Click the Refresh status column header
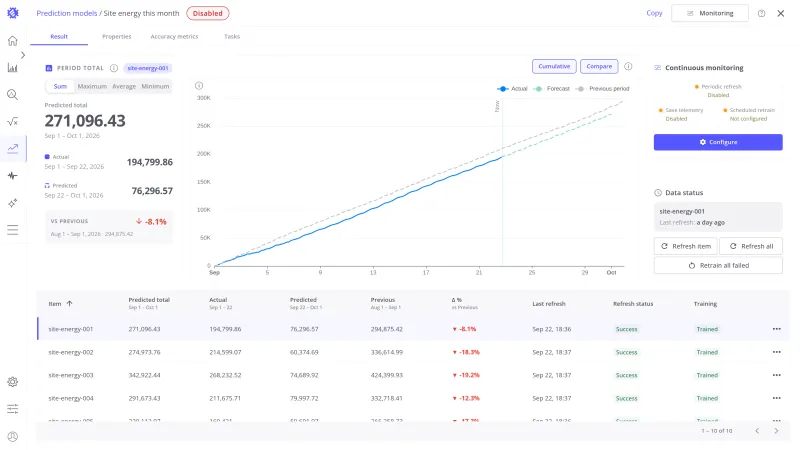Screen dimensions: 800x450 (x=633, y=304)
